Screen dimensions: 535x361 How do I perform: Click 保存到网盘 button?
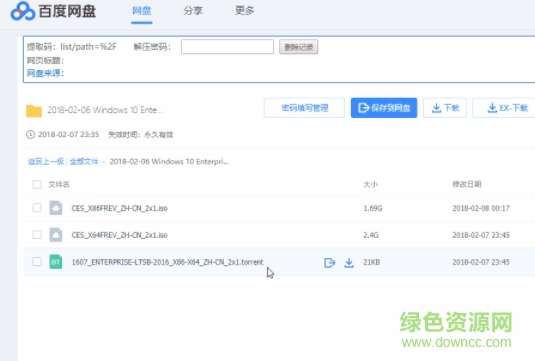(x=384, y=108)
